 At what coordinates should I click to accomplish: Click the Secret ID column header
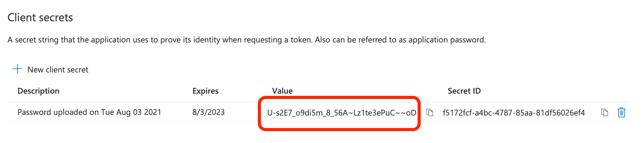pos(464,91)
